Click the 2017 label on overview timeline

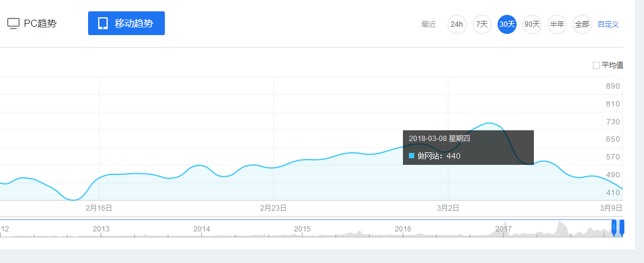point(504,228)
